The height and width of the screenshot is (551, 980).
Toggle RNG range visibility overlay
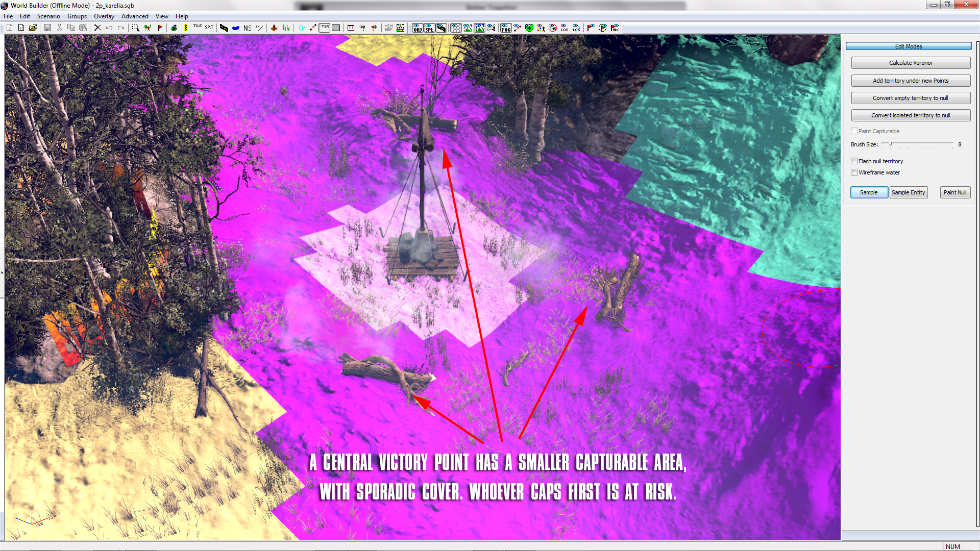553,28
